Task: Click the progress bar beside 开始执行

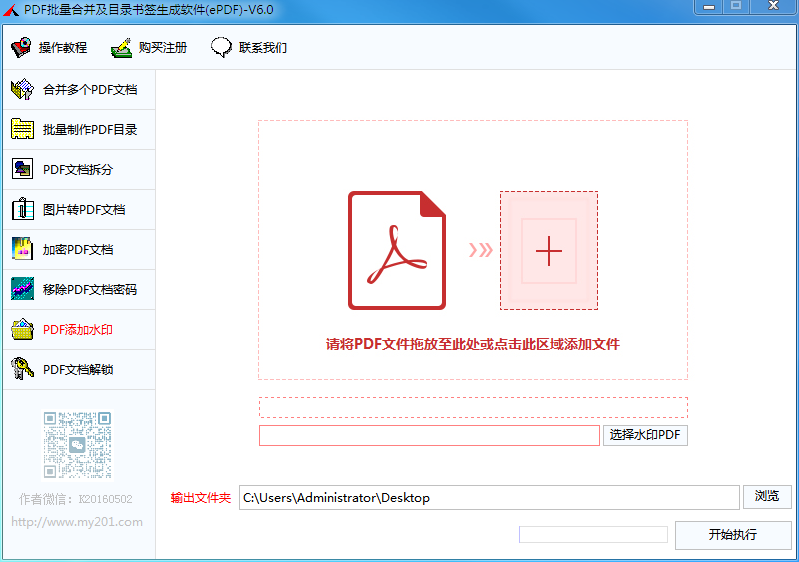Action: click(x=593, y=534)
